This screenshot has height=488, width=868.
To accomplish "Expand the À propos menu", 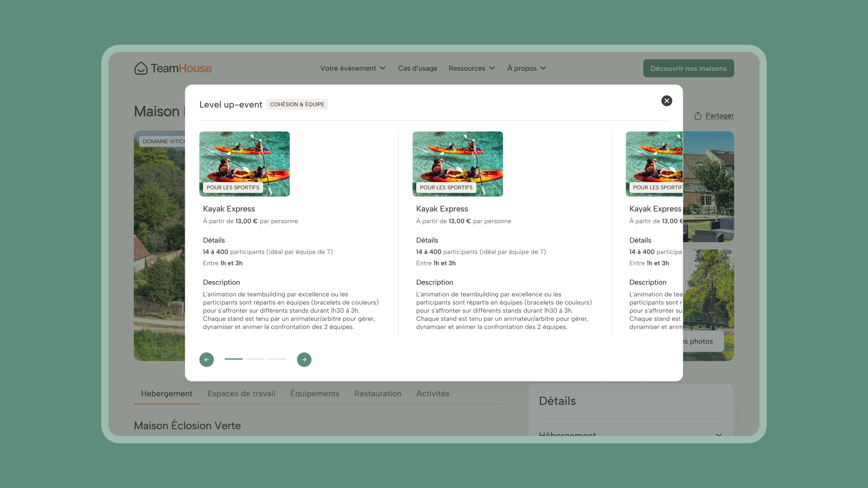I will point(527,68).
